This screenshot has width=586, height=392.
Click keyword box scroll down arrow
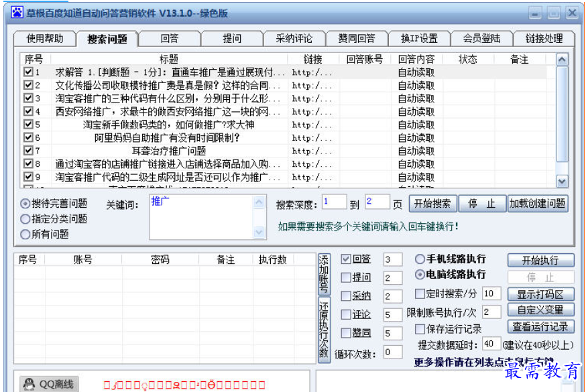tap(259, 233)
